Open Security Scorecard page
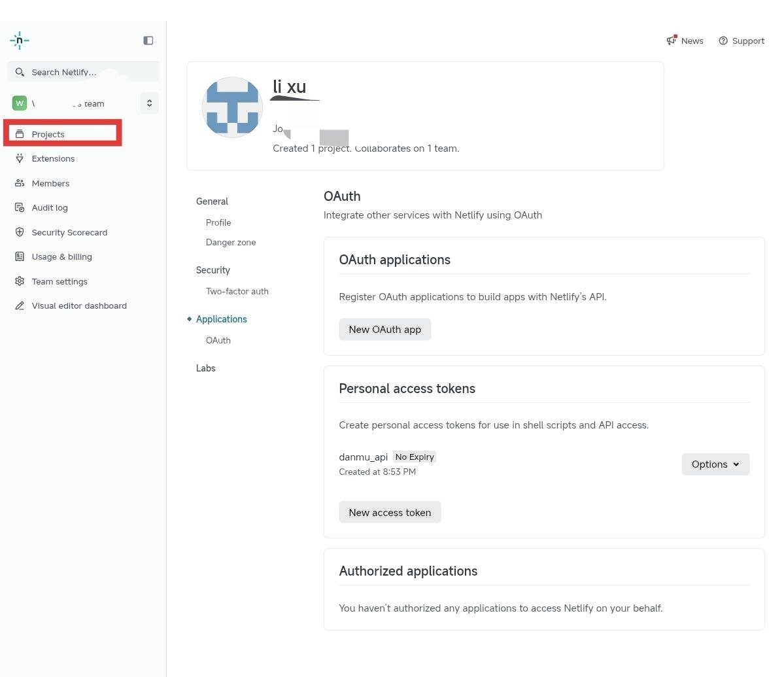Screen dimensions: 784x677 (x=69, y=232)
